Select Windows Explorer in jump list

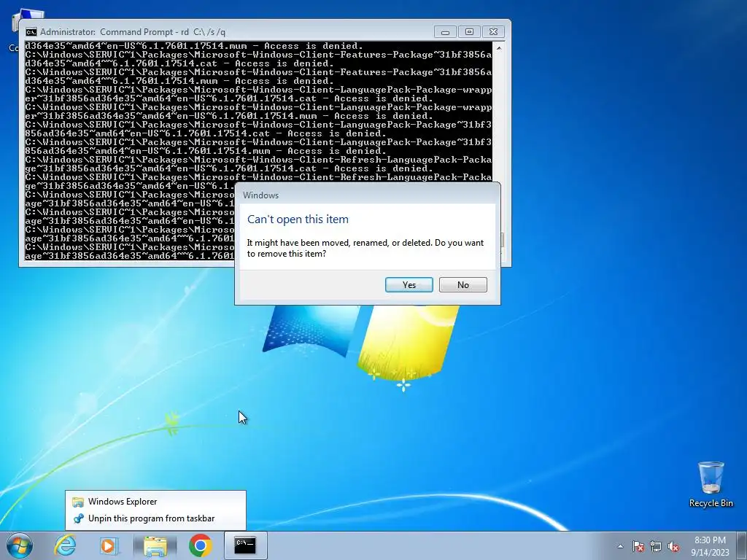[155, 502]
